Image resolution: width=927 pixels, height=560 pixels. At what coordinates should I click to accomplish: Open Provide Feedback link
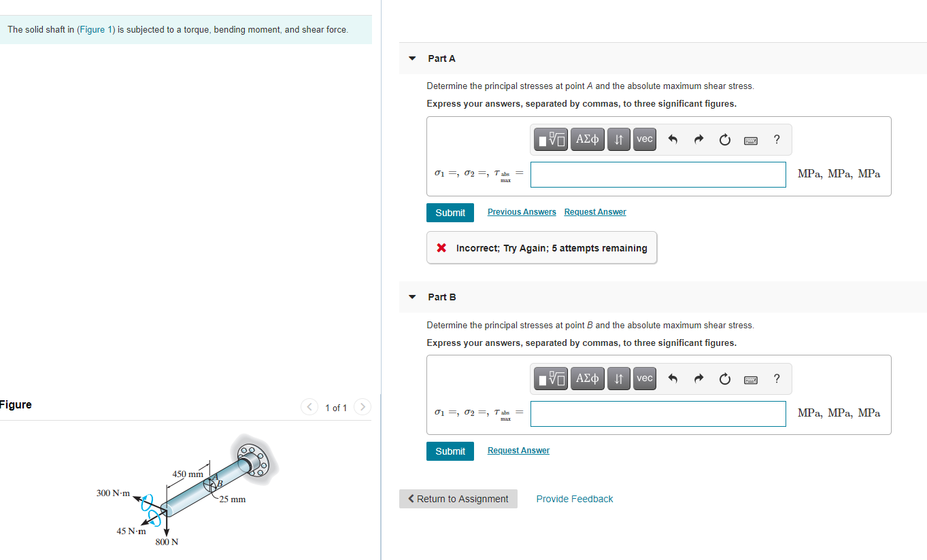tap(575, 499)
